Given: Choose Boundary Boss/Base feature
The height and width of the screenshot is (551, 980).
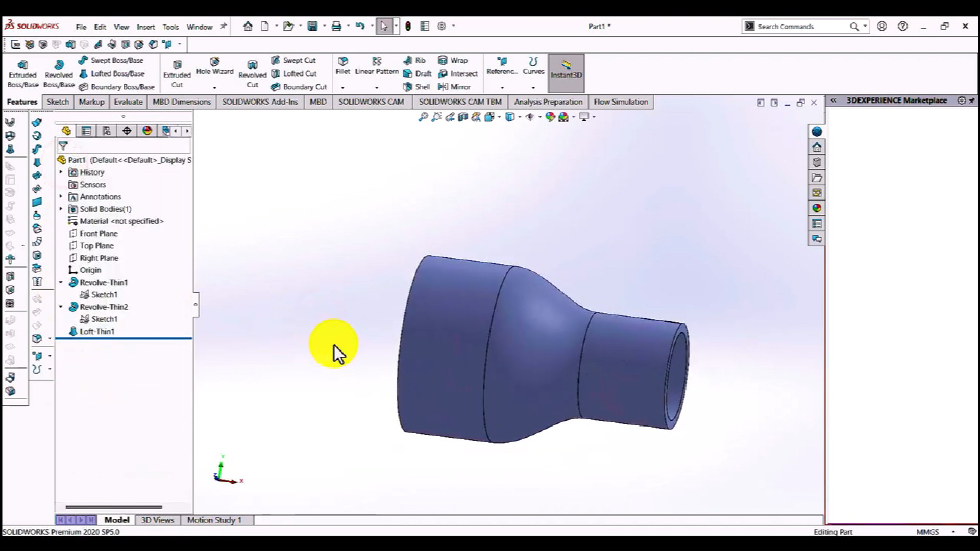Looking at the screenshot, I should tap(116, 87).
